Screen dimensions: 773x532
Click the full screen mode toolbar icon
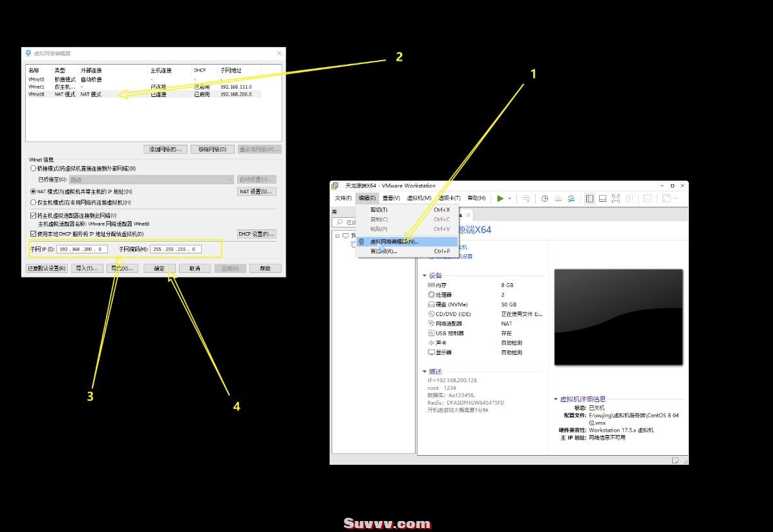click(616, 198)
